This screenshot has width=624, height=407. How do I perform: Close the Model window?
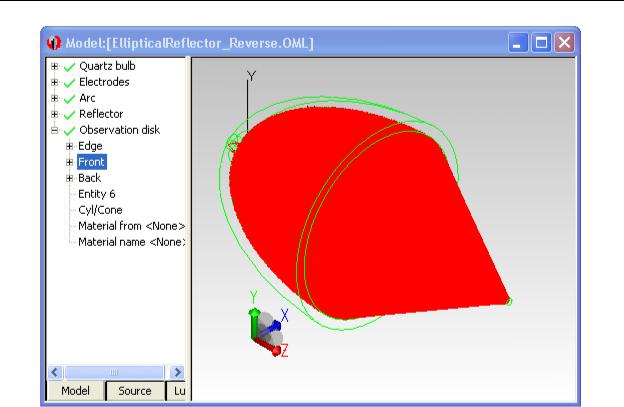tap(564, 43)
